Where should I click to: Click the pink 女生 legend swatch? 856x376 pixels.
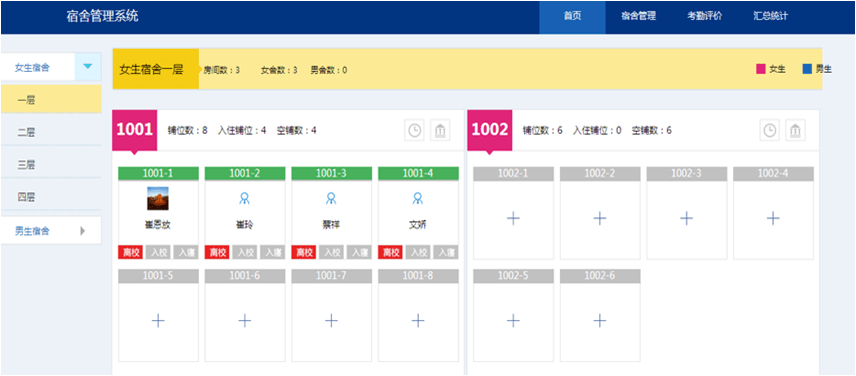coord(761,69)
